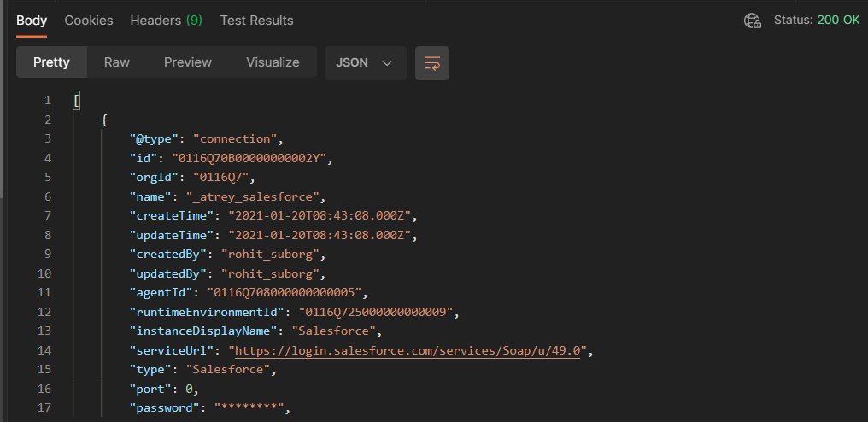The width and height of the screenshot is (868, 422).
Task: Click the runtimeEnvironmentId value
Action: pyautogui.click(x=376, y=313)
